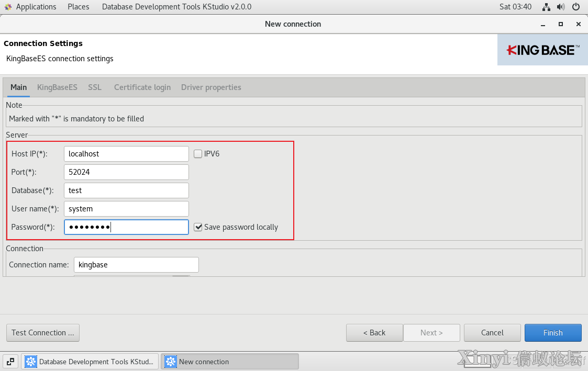This screenshot has height=371, width=588.
Task: Open the KStudio application menu in top bar
Action: [176, 7]
